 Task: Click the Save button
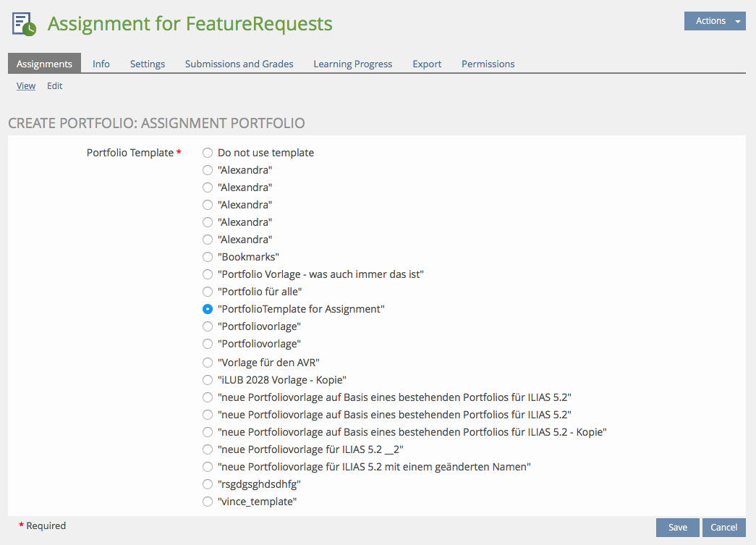coord(677,528)
